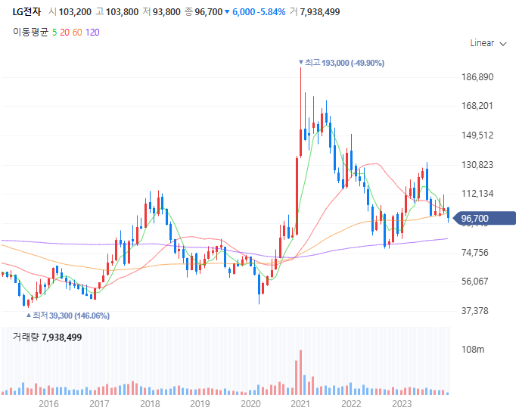Click the 149,512 price axis label
522x420 pixels.
(x=477, y=135)
